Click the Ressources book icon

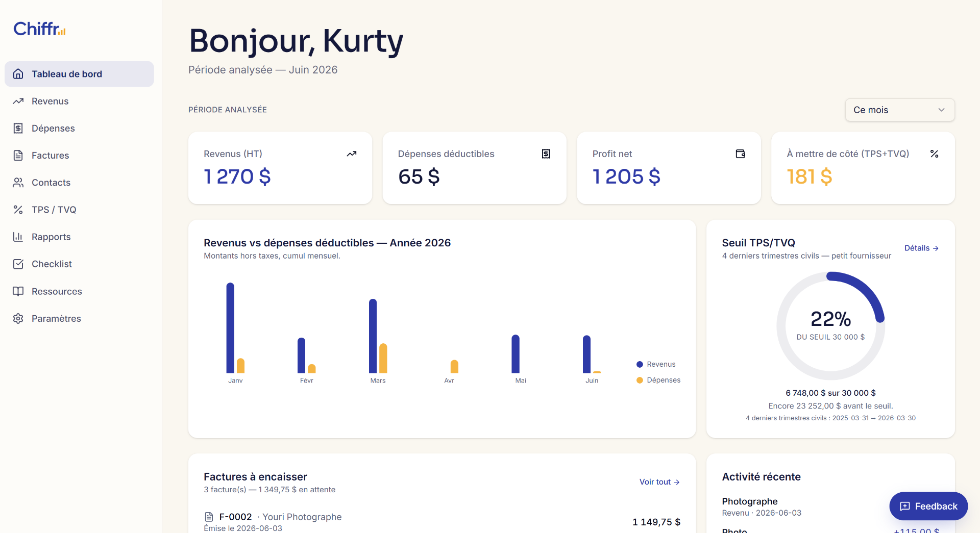(x=18, y=291)
